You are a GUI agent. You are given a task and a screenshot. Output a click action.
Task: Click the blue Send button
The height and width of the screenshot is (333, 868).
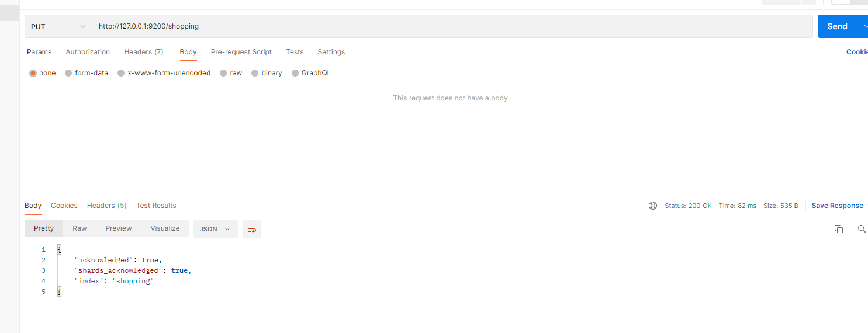(x=837, y=26)
